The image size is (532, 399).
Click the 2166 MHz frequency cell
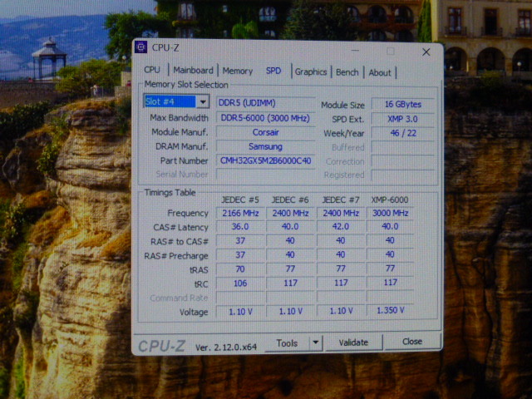(240, 213)
